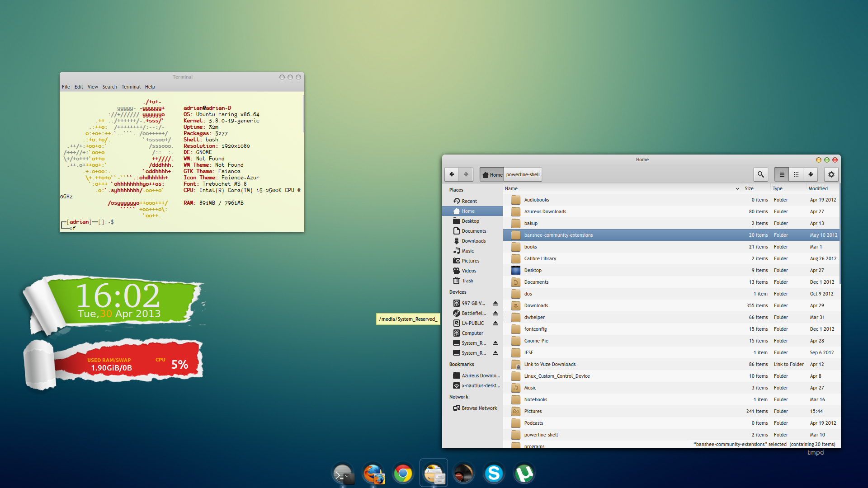The width and height of the screenshot is (868, 488).
Task: Open Azureus Downloads bookmark
Action: pos(472,375)
